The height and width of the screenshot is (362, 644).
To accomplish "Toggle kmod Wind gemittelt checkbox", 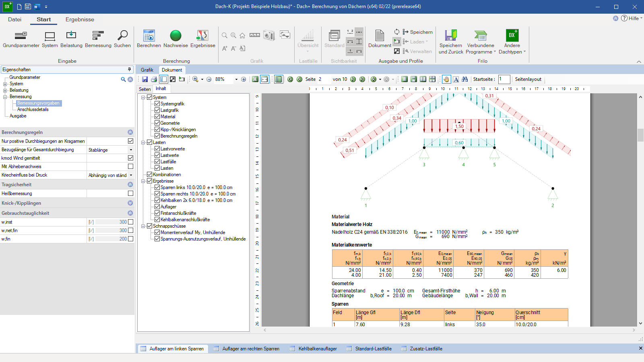I will click(x=130, y=158).
